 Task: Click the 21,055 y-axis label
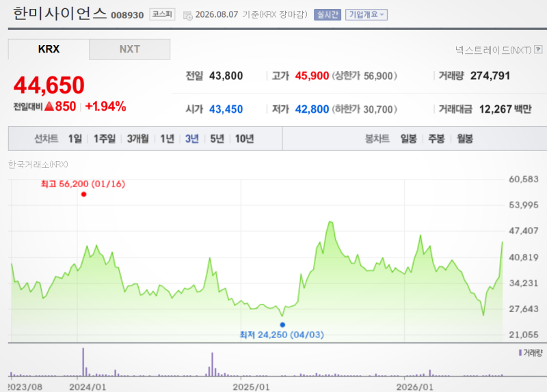pyautogui.click(x=524, y=335)
